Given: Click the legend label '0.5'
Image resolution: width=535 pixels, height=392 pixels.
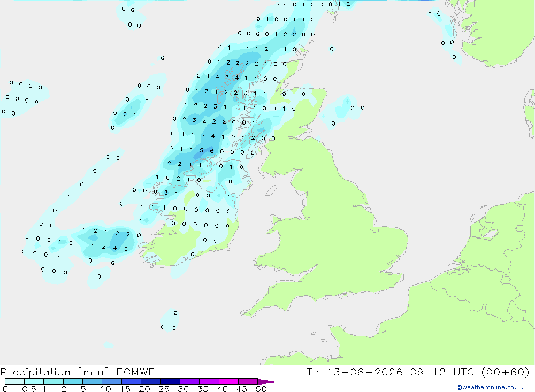Looking at the screenshot, I should [x=29, y=389].
